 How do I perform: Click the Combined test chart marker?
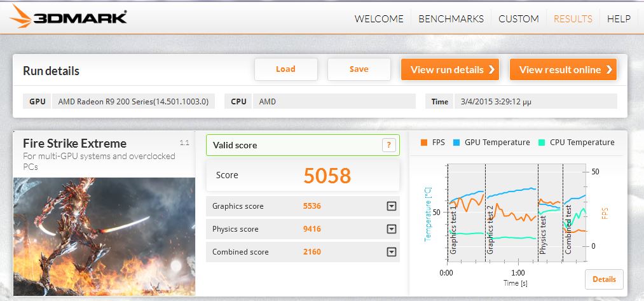tap(568, 230)
